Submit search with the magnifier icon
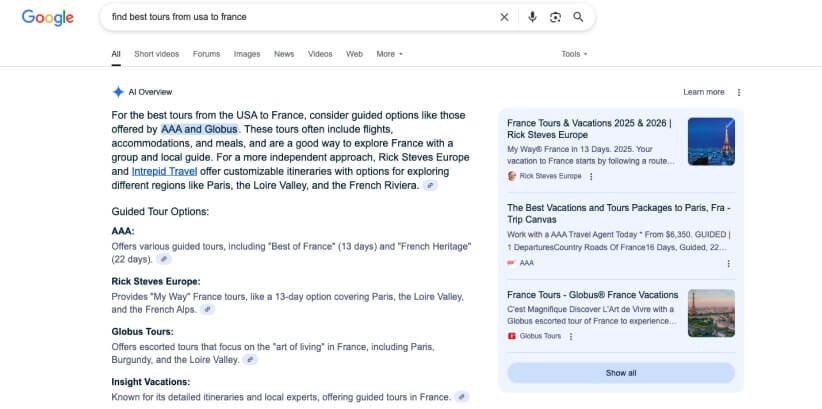Image resolution: width=822 pixels, height=409 pixels. (x=578, y=17)
